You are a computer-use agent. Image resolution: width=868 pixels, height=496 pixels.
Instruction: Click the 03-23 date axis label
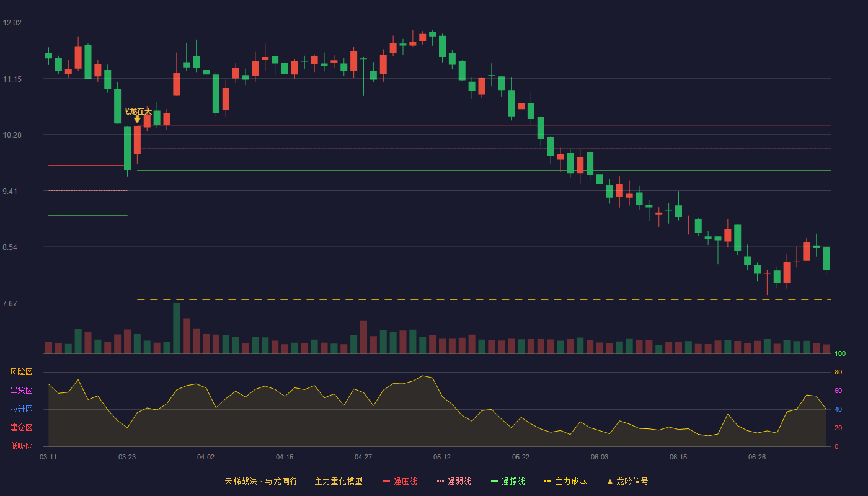pos(127,457)
